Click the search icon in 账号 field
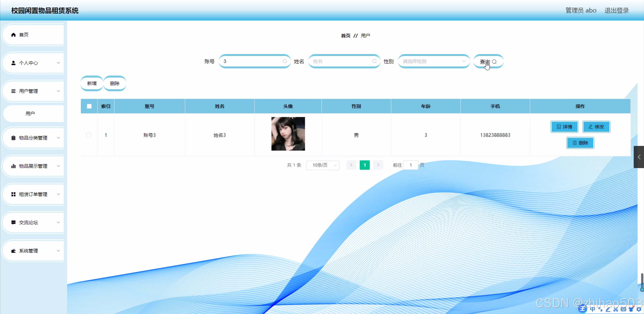 click(x=285, y=61)
